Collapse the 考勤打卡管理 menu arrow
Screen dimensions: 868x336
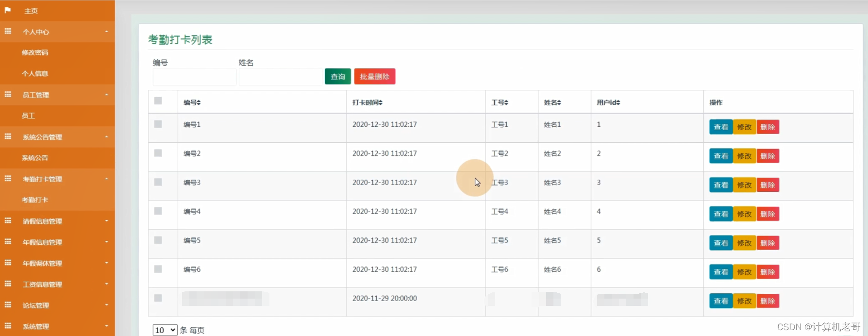106,179
